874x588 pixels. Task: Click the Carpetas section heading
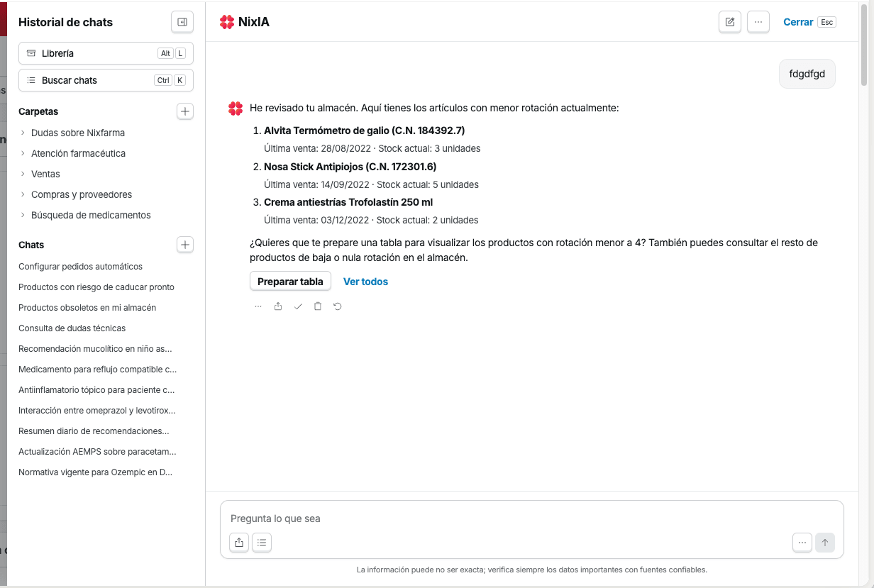[38, 111]
